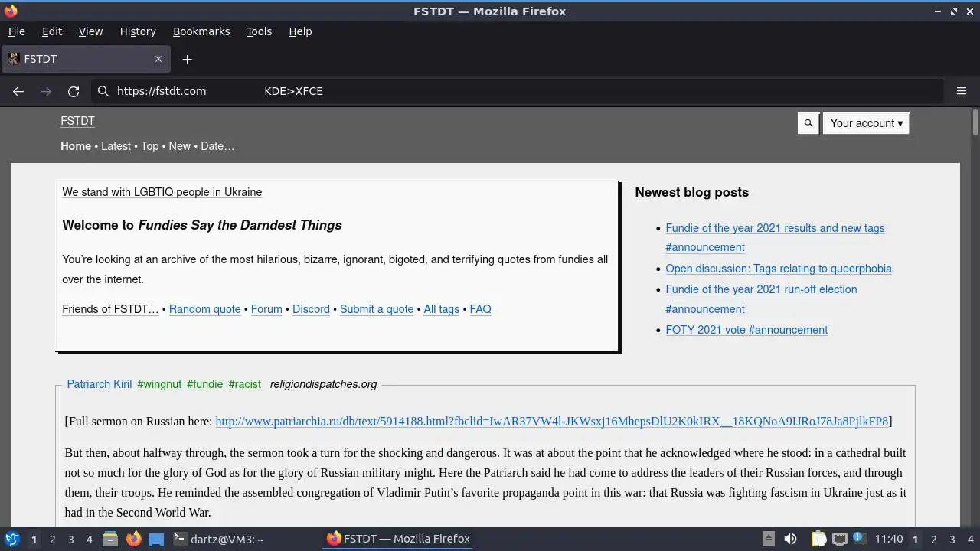980x551 pixels.
Task: Click the FSTDT site title link
Action: pos(77,121)
